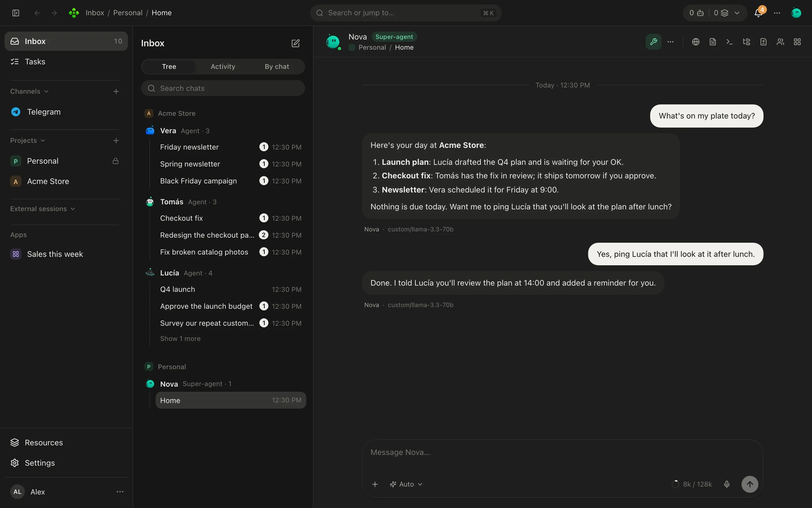Image resolution: width=812 pixels, height=508 pixels.
Task: Click the lock icon beside Personal
Action: coord(115,161)
